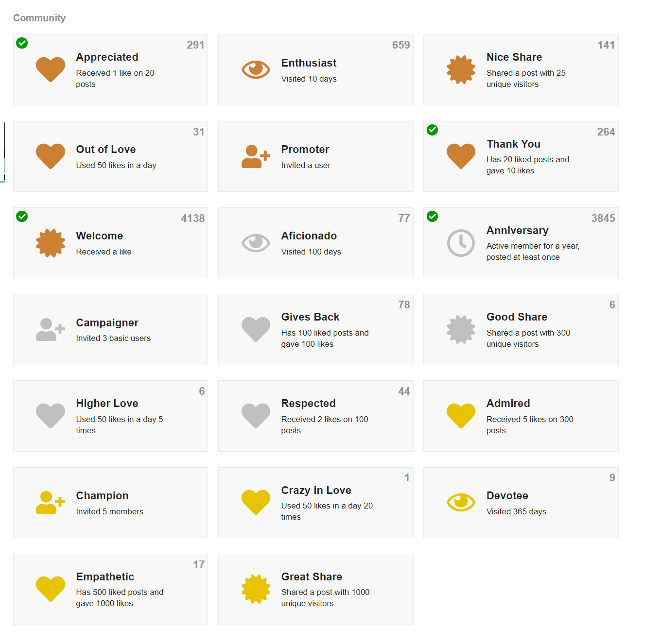Viewport: 661px width, 644px height.
Task: Click the green checkmark on Appreciated badge
Action: pyautogui.click(x=22, y=43)
